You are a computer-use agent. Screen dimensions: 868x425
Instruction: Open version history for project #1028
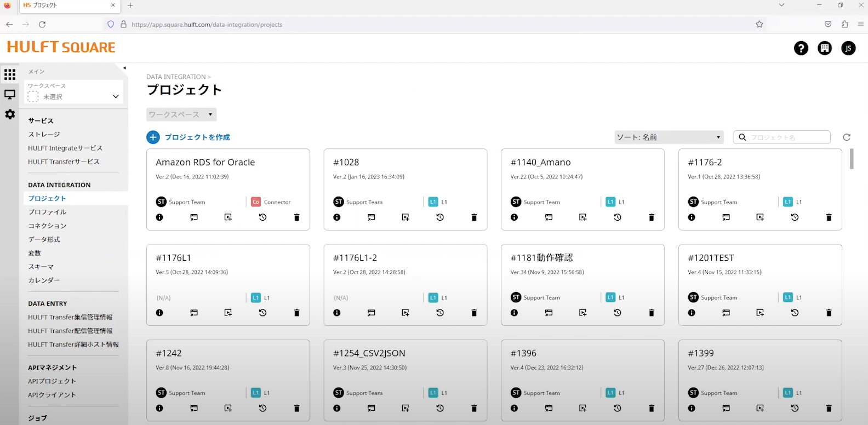coord(439,217)
